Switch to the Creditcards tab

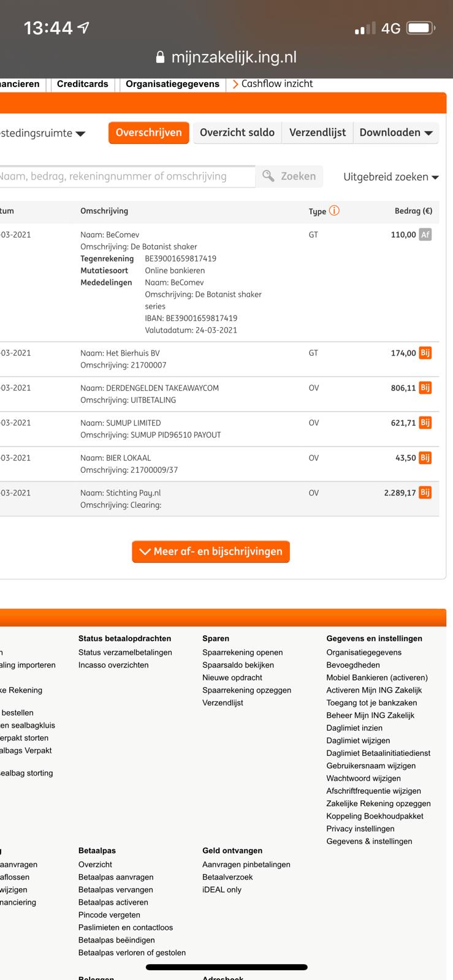[x=83, y=84]
